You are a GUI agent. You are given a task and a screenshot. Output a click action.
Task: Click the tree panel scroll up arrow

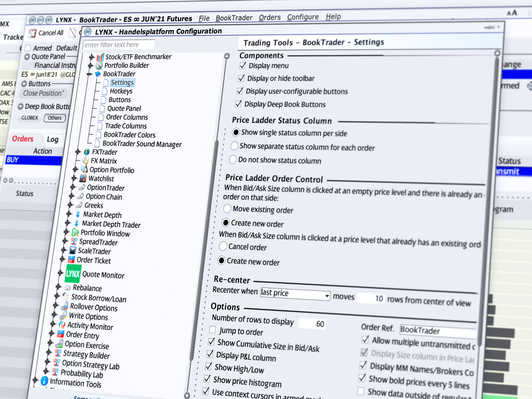227,56
